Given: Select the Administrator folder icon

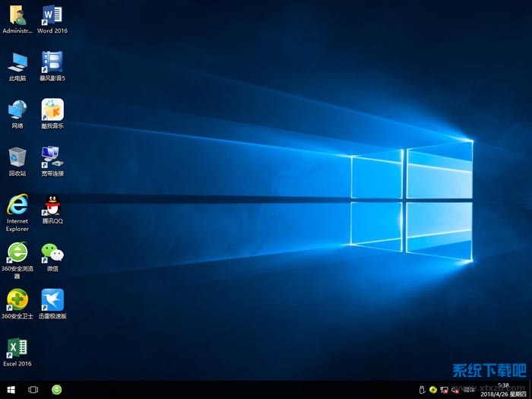Looking at the screenshot, I should (x=17, y=15).
